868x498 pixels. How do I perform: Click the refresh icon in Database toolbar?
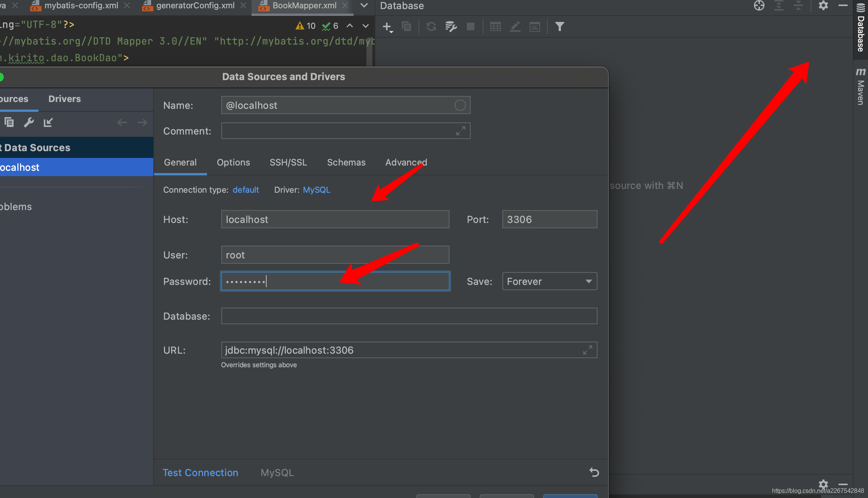(x=431, y=26)
